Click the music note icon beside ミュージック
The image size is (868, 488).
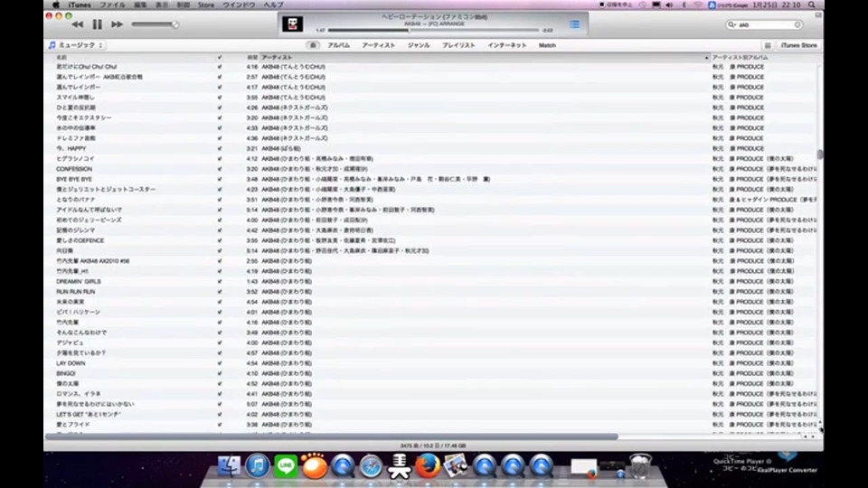point(52,45)
